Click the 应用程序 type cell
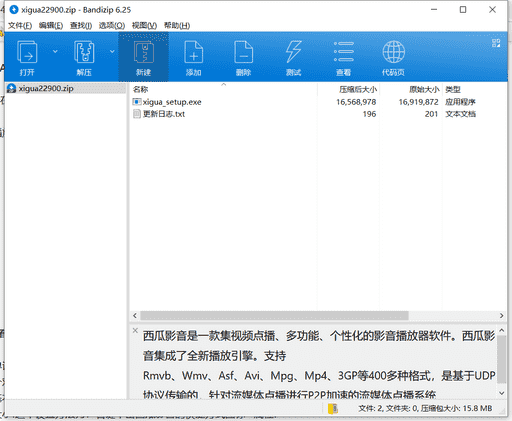The image size is (512, 421). pos(460,102)
